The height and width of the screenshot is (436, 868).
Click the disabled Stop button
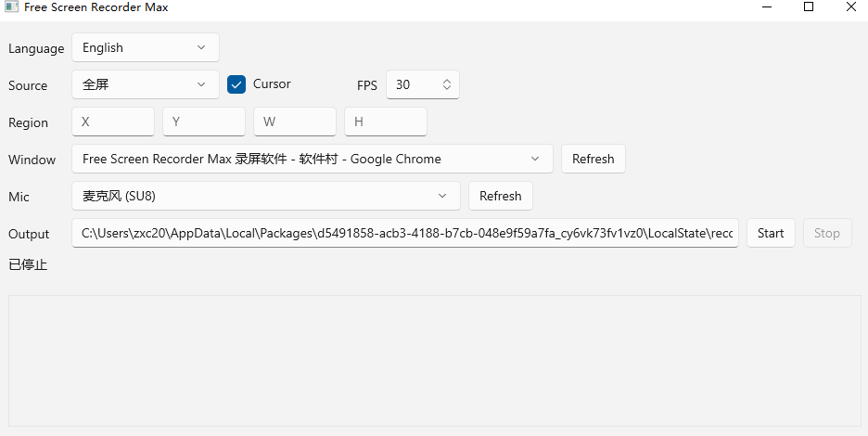(826, 233)
